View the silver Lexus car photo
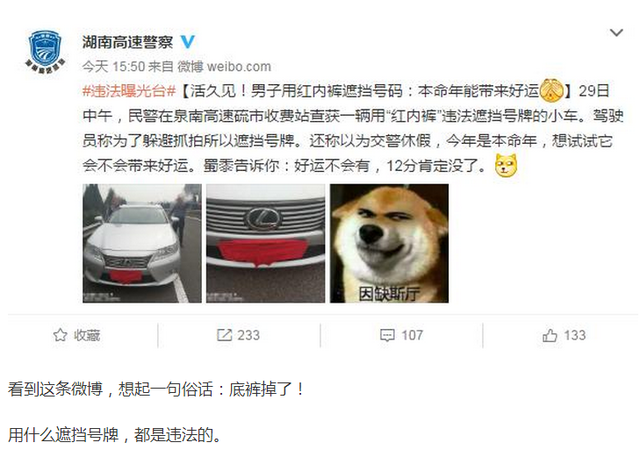Screen dimensions: 640x457 coord(142,243)
